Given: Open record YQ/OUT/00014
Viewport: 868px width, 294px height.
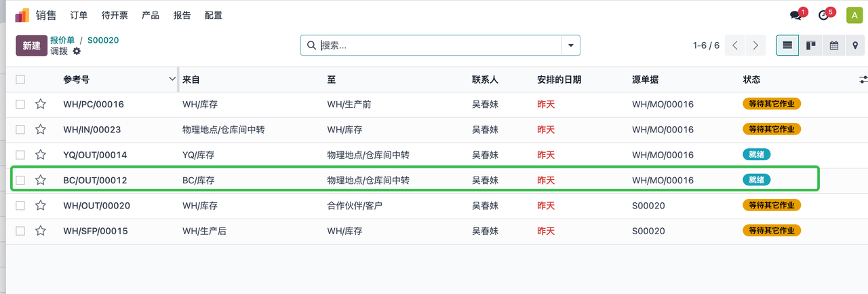Looking at the screenshot, I should point(95,155).
